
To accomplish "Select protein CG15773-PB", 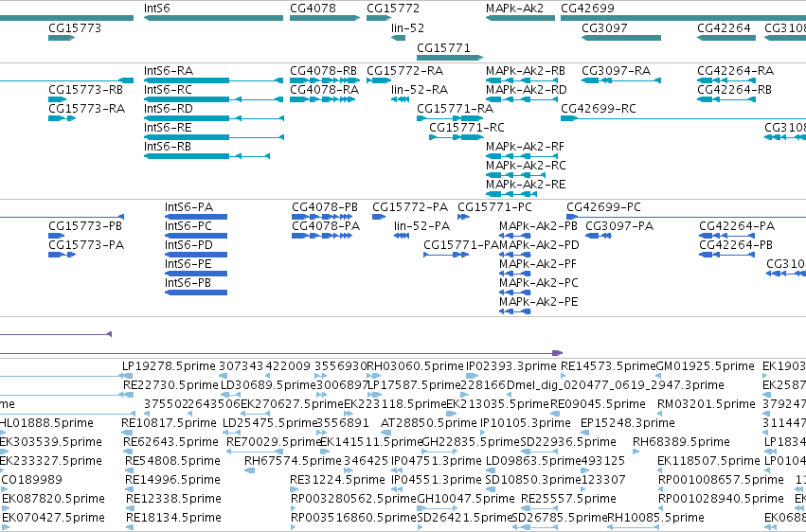I will click(57, 236).
